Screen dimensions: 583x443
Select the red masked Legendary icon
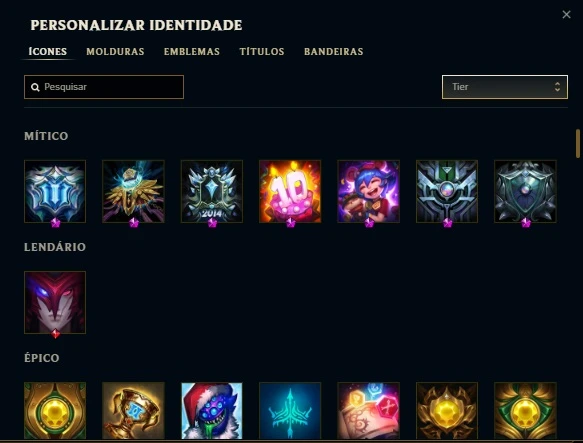[x=55, y=302]
